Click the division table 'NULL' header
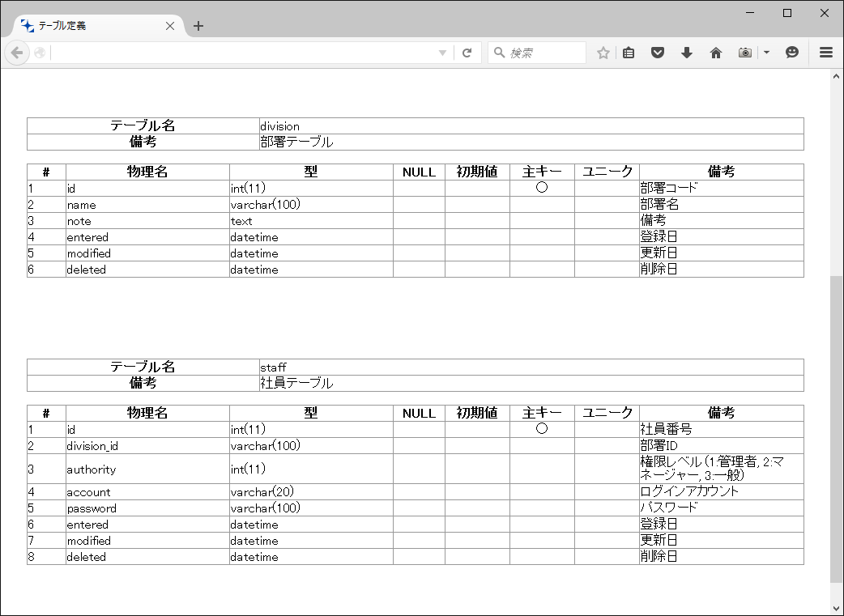The image size is (844, 616). [419, 172]
